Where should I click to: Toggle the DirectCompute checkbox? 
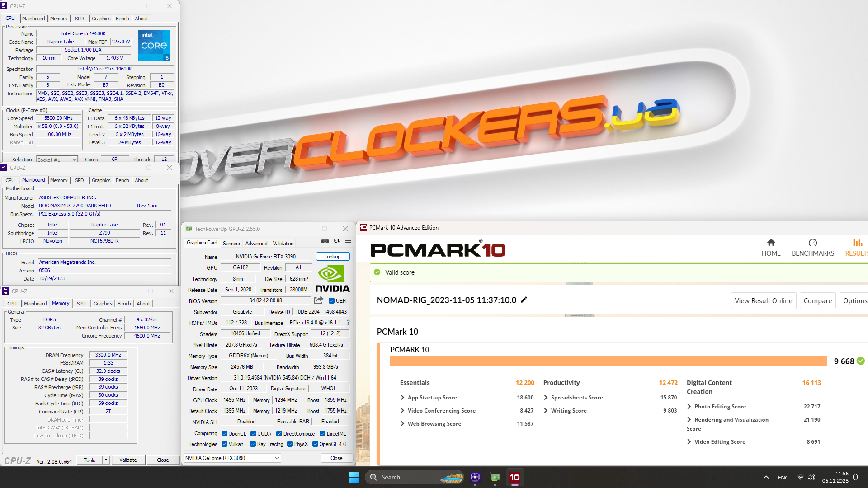point(279,434)
